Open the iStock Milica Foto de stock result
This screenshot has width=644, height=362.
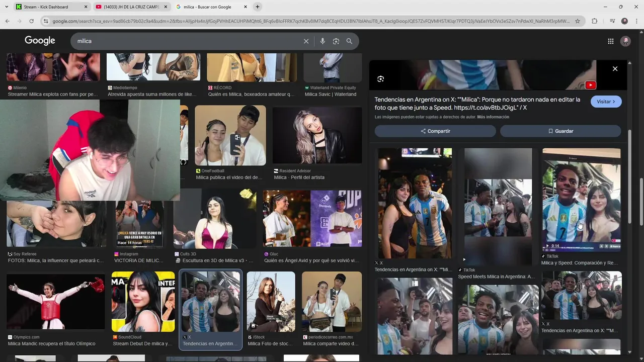click(x=271, y=302)
